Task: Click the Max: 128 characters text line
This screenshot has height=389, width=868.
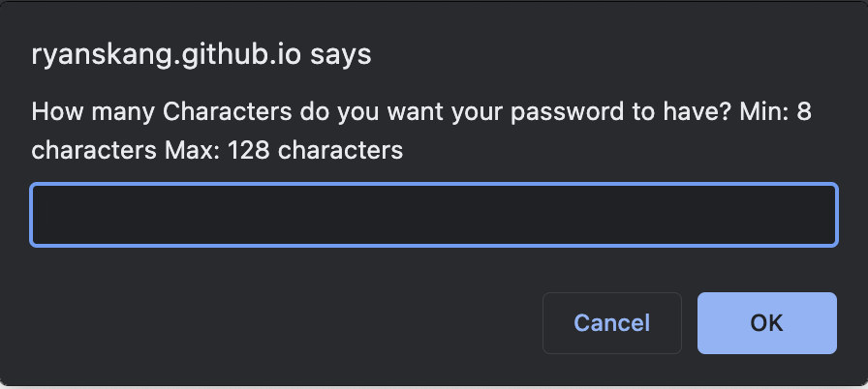Action: pyautogui.click(x=284, y=150)
